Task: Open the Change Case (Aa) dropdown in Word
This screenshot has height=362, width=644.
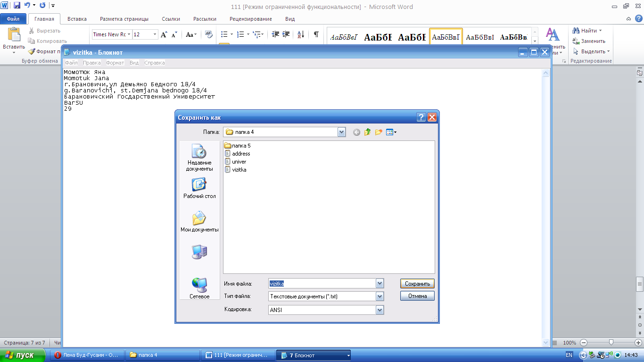Action: (191, 34)
